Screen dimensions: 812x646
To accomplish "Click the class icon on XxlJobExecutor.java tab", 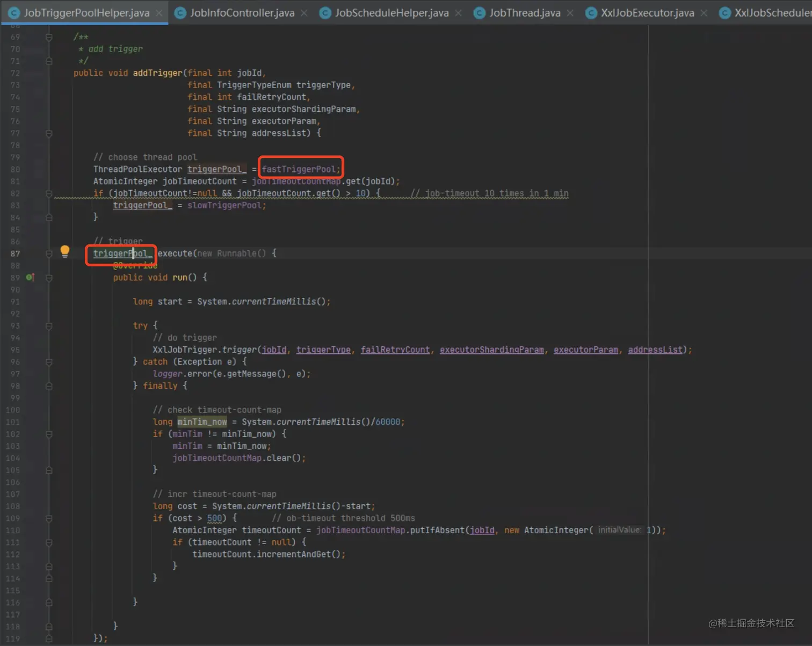I will tap(591, 13).
